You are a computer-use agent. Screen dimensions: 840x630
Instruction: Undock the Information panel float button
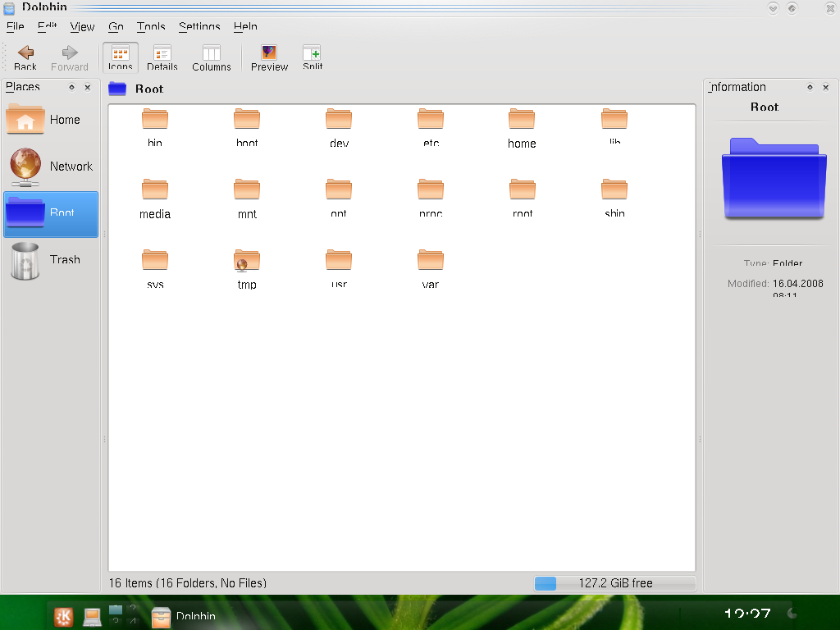point(810,87)
